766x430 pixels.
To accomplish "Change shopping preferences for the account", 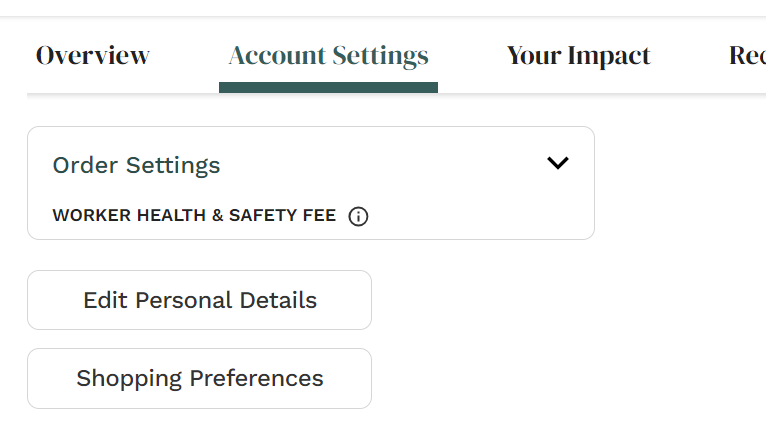I will coord(199,379).
